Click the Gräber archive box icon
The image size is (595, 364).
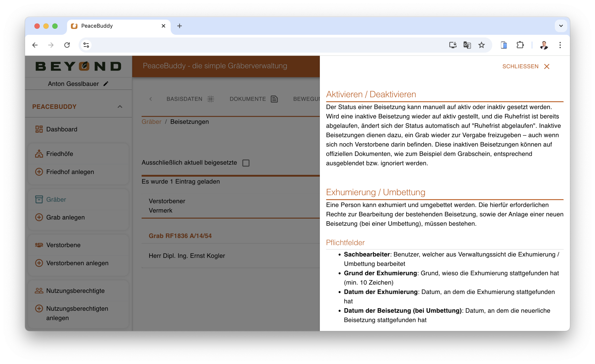tap(39, 199)
